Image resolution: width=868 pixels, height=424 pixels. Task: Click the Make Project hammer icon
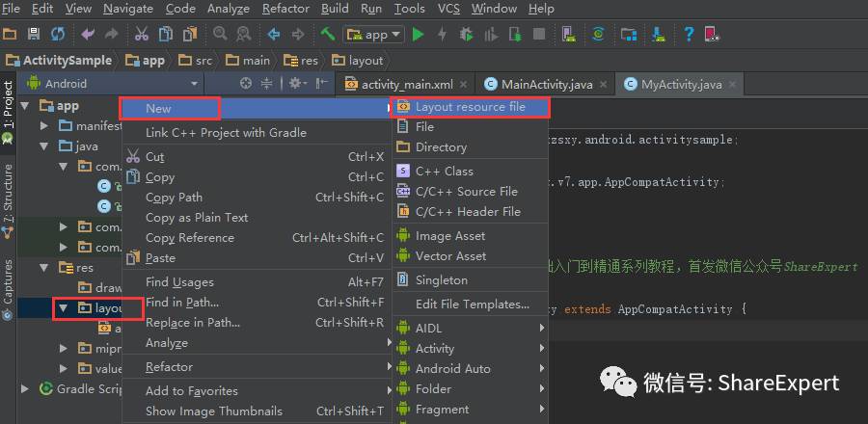pyautogui.click(x=328, y=35)
